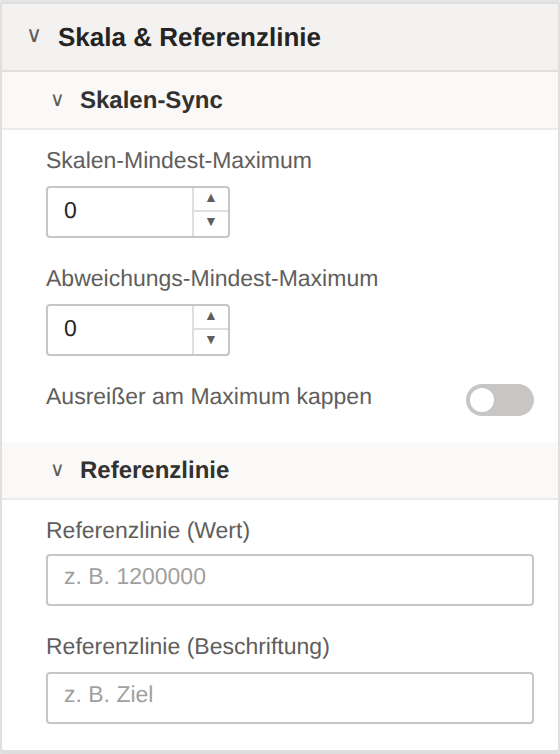Collapse the Skalen-Sync subsection chevron

click(x=57, y=100)
